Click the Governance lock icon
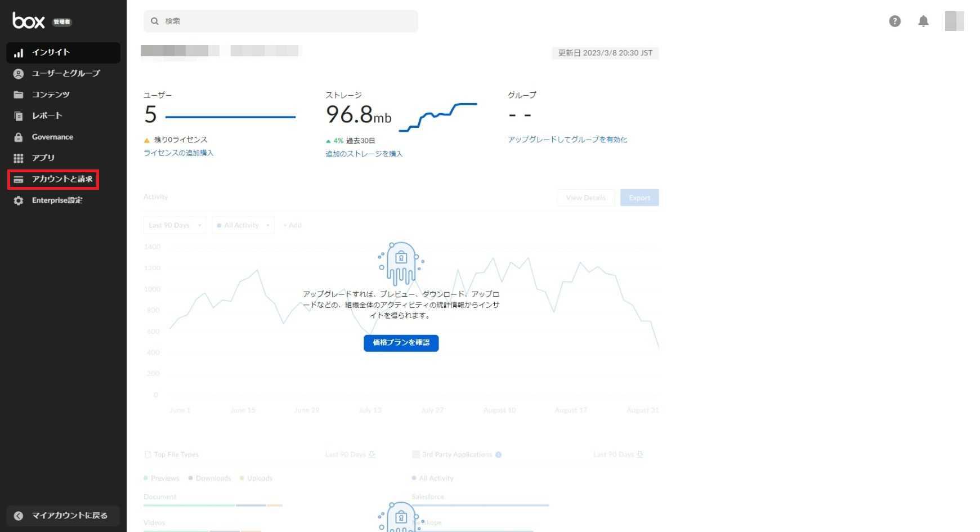 [x=19, y=137]
